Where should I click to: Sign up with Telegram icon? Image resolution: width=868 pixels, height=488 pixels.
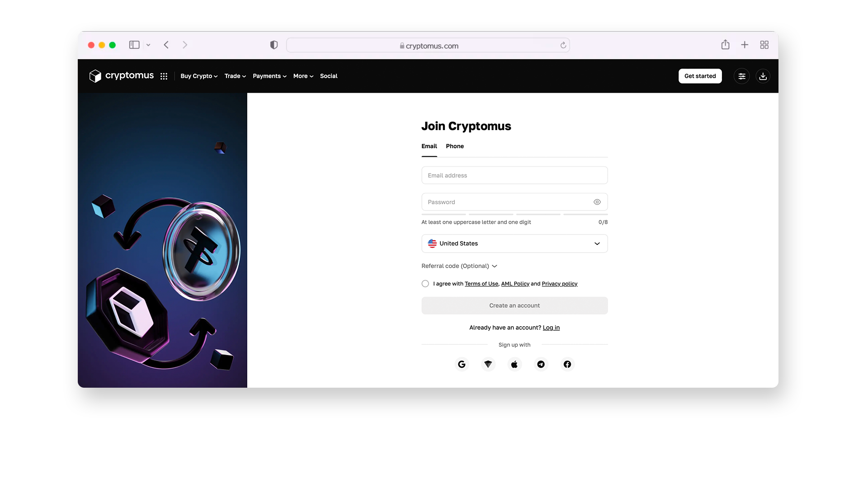(x=541, y=364)
